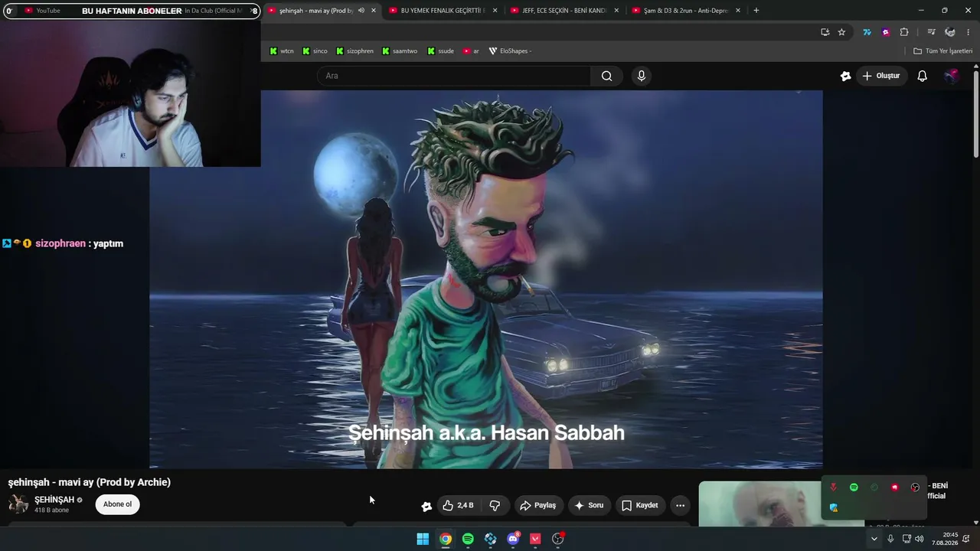Open the YouTube account avatar menu

[952, 76]
